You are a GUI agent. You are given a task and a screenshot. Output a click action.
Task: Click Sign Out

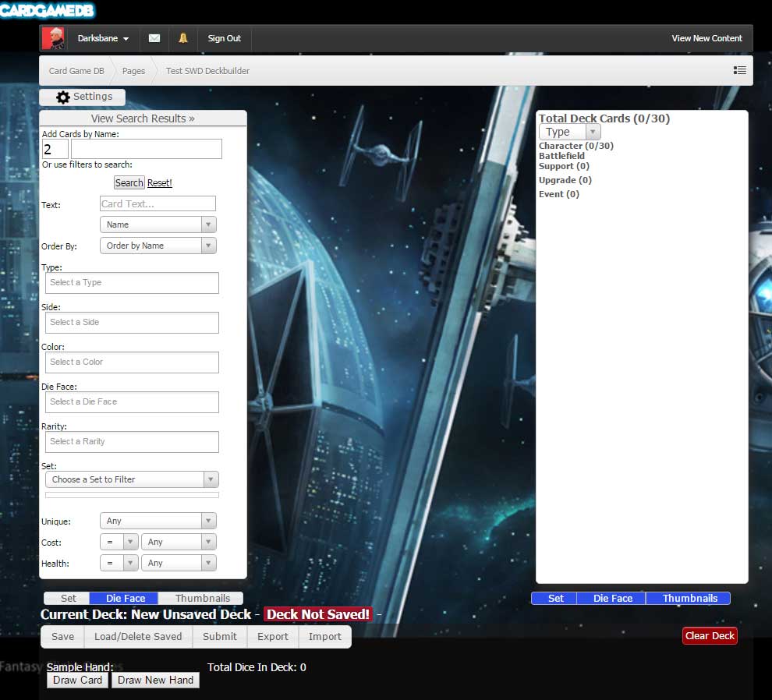[x=224, y=38]
